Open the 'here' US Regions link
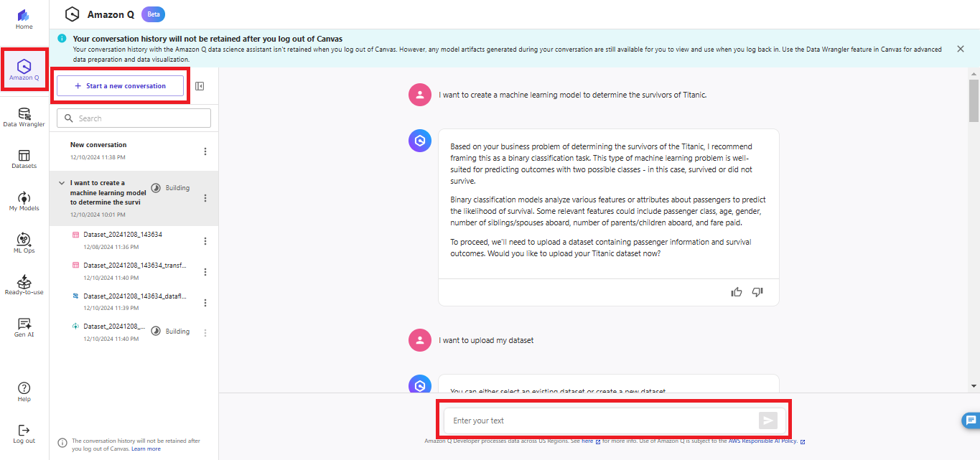 pyautogui.click(x=587, y=441)
